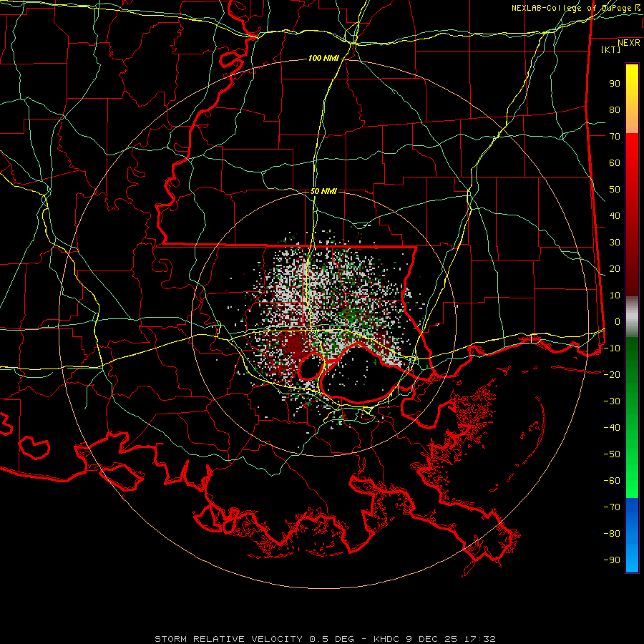
Task: Click the 50 NMI range ring label
Action: coord(323,191)
